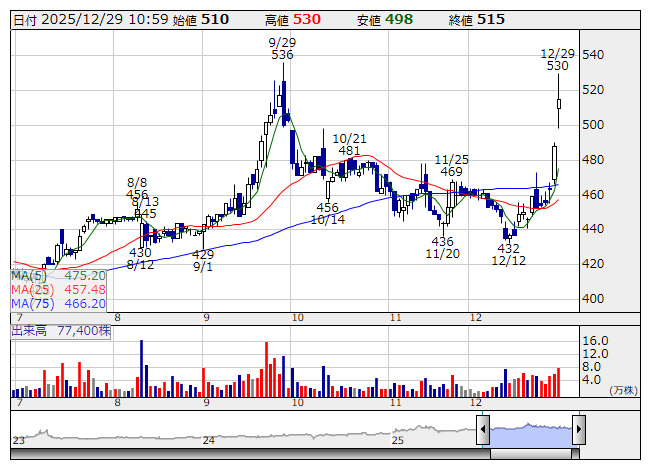Click the left range slider handle
Image resolution: width=653 pixels, height=470 pixels.
[483, 431]
